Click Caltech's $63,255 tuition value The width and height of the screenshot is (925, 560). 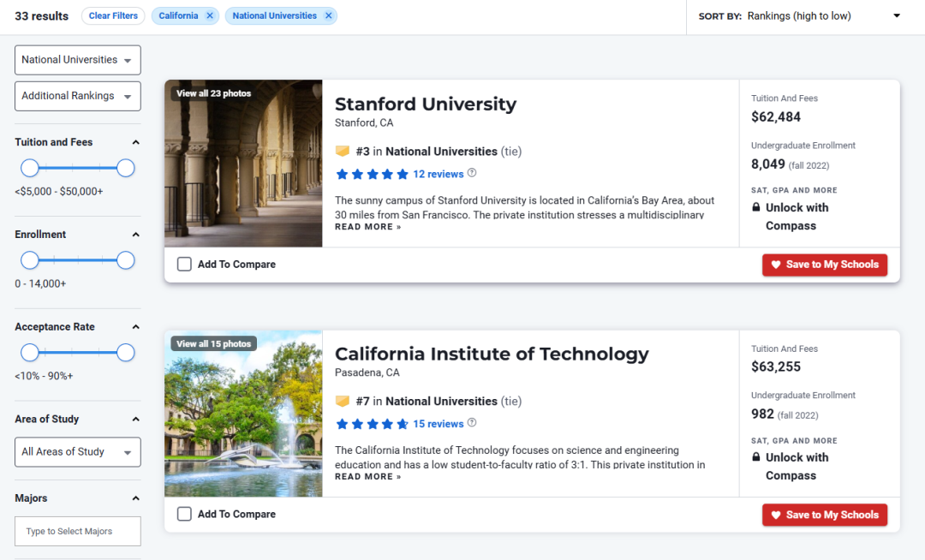click(x=776, y=366)
